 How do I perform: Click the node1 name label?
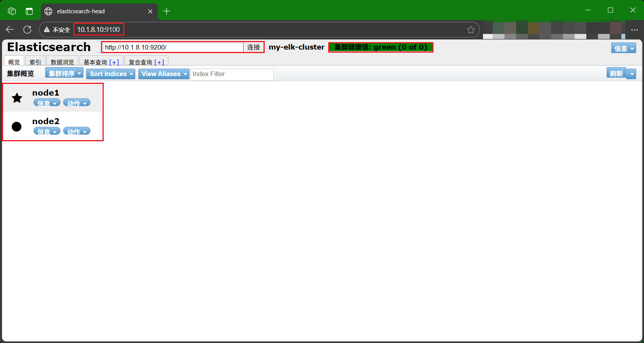point(46,93)
